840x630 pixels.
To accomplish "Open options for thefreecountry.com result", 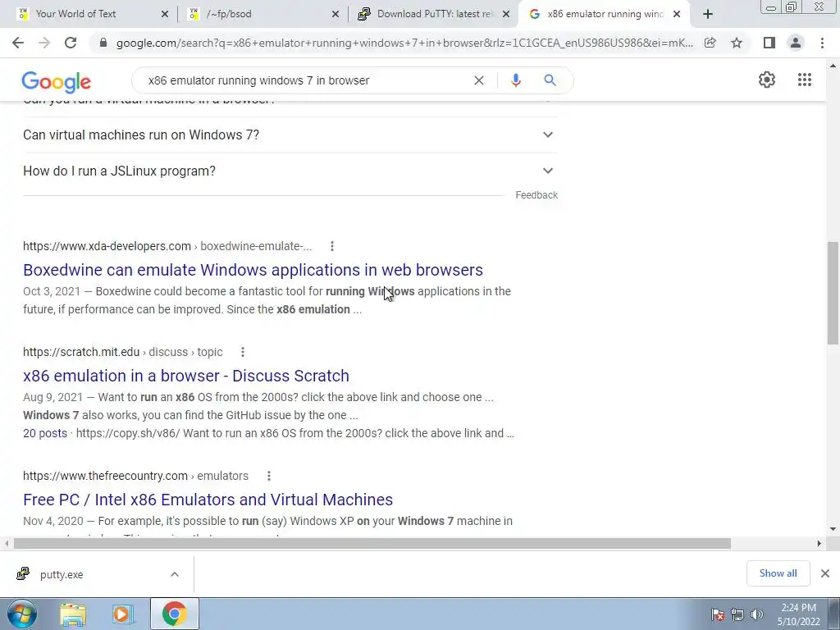I will pyautogui.click(x=269, y=476).
